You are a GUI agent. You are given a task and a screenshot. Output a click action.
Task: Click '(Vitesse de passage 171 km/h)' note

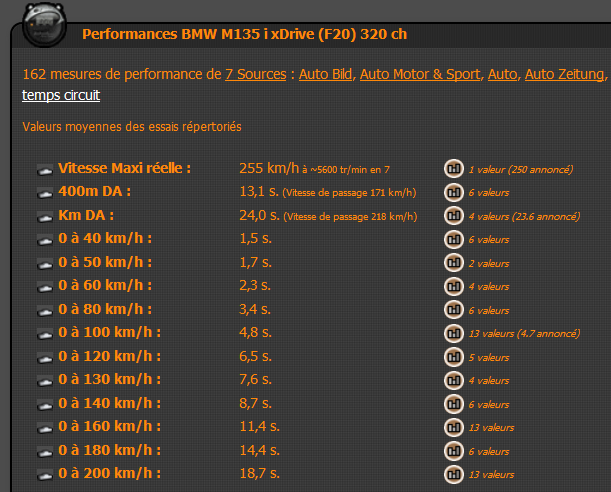pyautogui.click(x=349, y=193)
